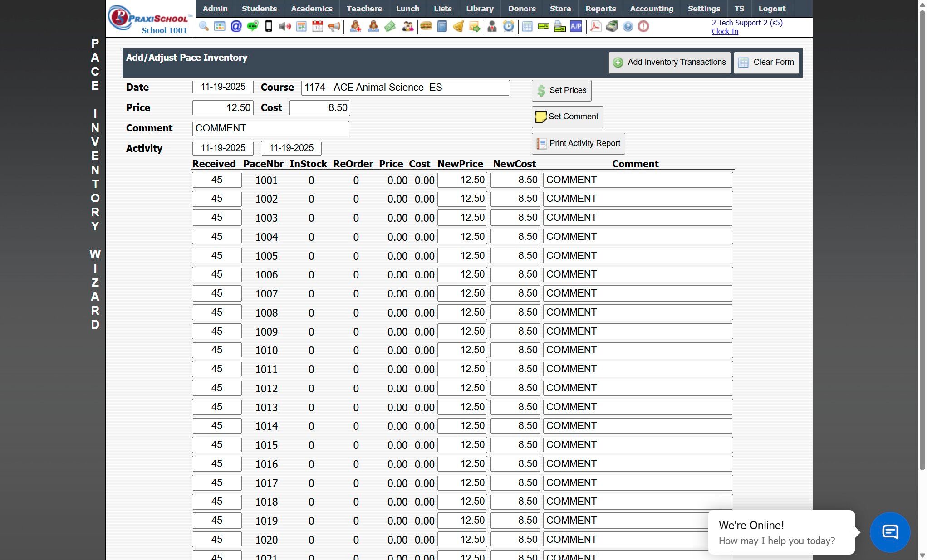The height and width of the screenshot is (560, 927).
Task: Click the Print Activity Report button
Action: (578, 143)
